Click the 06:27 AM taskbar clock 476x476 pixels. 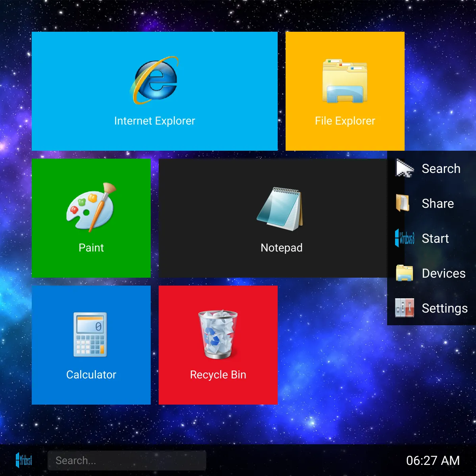coord(433,461)
